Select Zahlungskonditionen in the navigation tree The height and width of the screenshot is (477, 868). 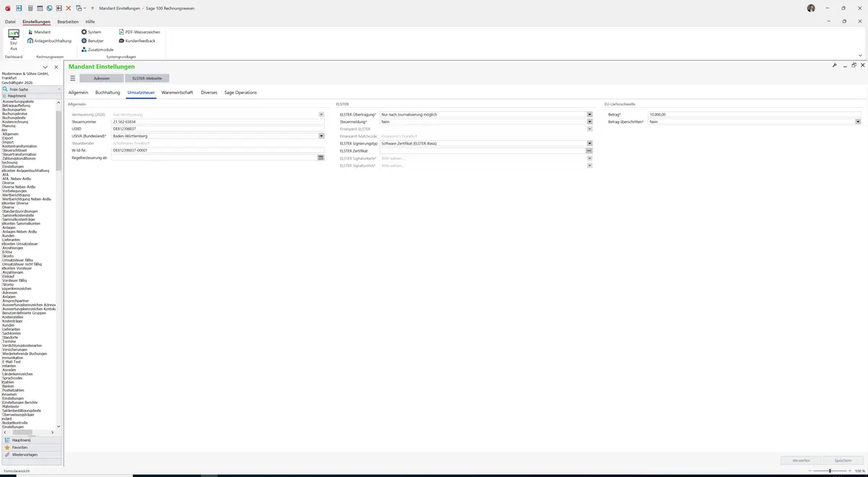coord(17,158)
